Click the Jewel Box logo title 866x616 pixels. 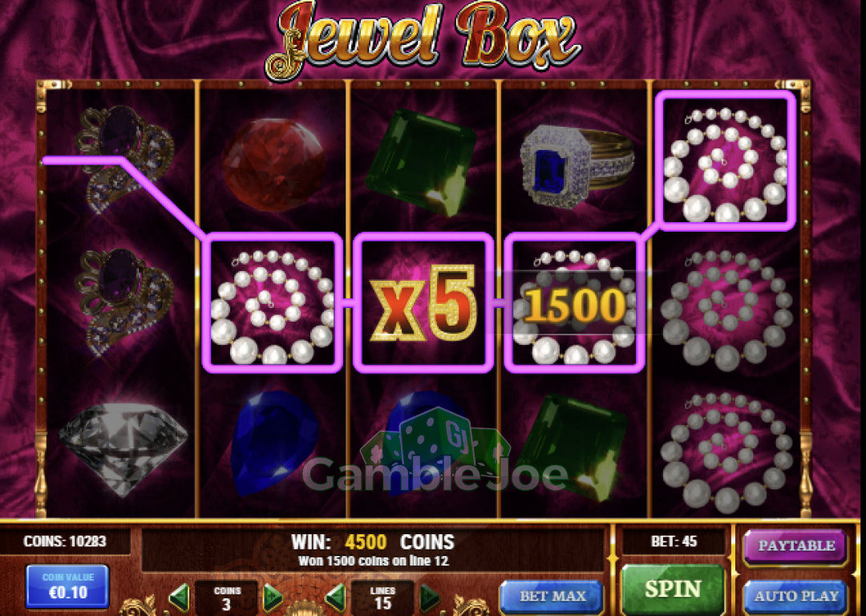point(423,40)
